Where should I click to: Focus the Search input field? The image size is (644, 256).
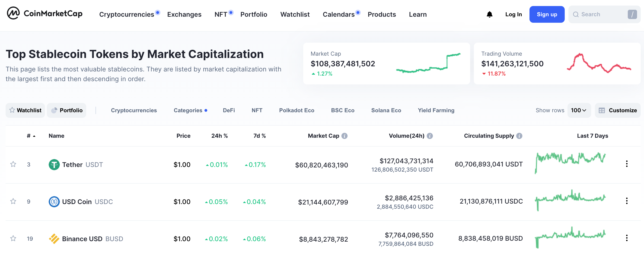[604, 14]
